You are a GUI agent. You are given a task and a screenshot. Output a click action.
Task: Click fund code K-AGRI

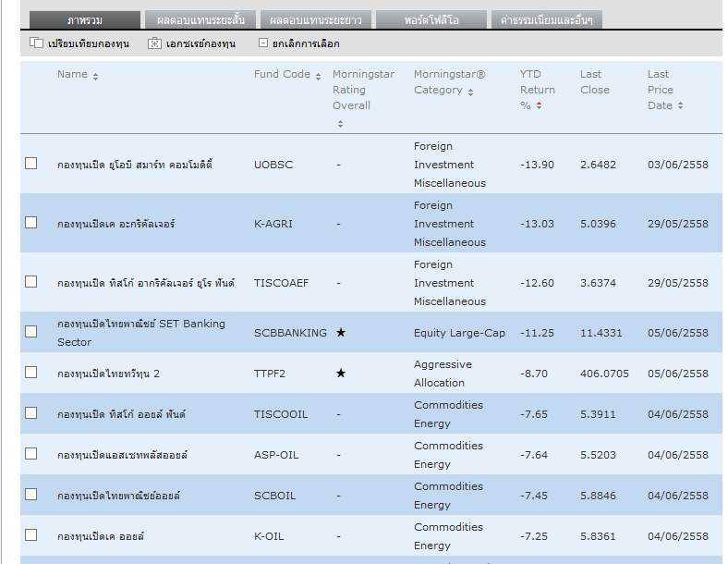[x=273, y=224]
